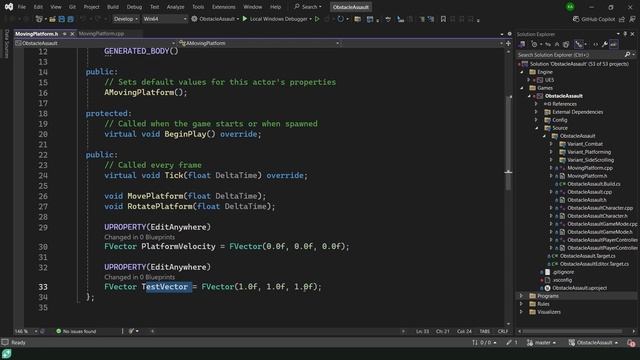The image size is (640, 360).
Task: Pin the MovingPlatform.h tab
Action: (64, 34)
